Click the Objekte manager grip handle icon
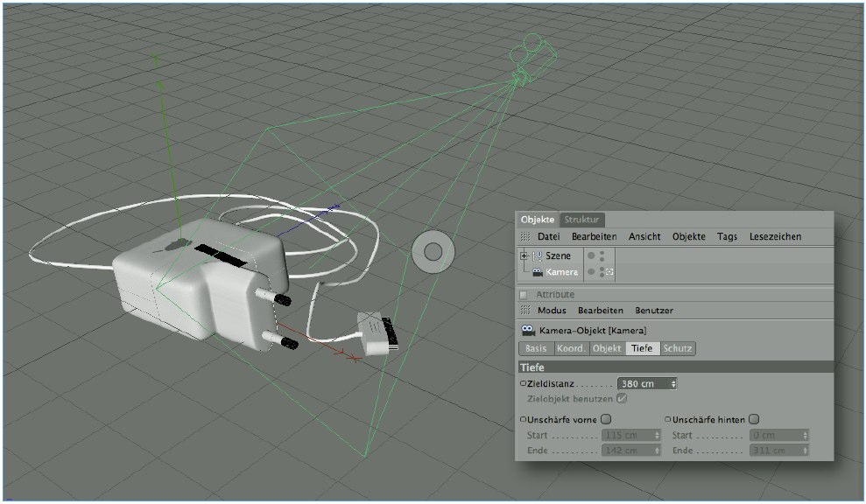866x504 pixels. click(x=525, y=236)
